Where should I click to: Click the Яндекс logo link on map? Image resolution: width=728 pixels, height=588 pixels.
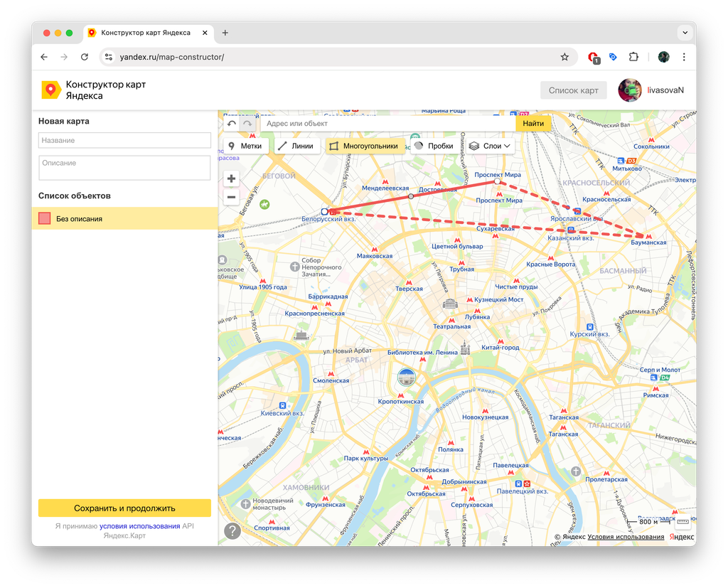pos(682,537)
